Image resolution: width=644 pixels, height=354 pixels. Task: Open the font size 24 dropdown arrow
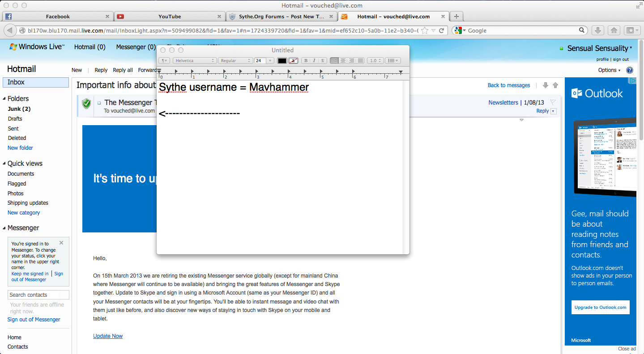click(x=270, y=61)
